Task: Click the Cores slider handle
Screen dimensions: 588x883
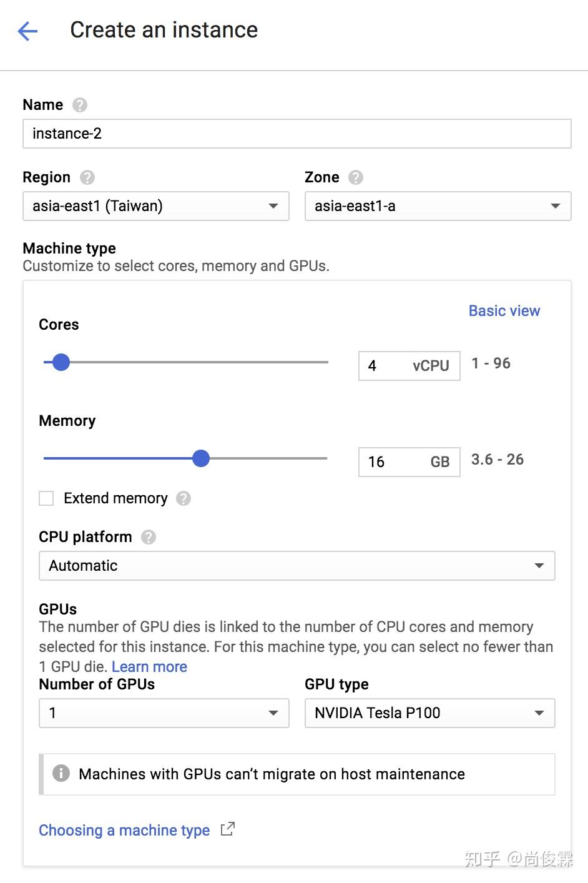Action: (x=61, y=362)
